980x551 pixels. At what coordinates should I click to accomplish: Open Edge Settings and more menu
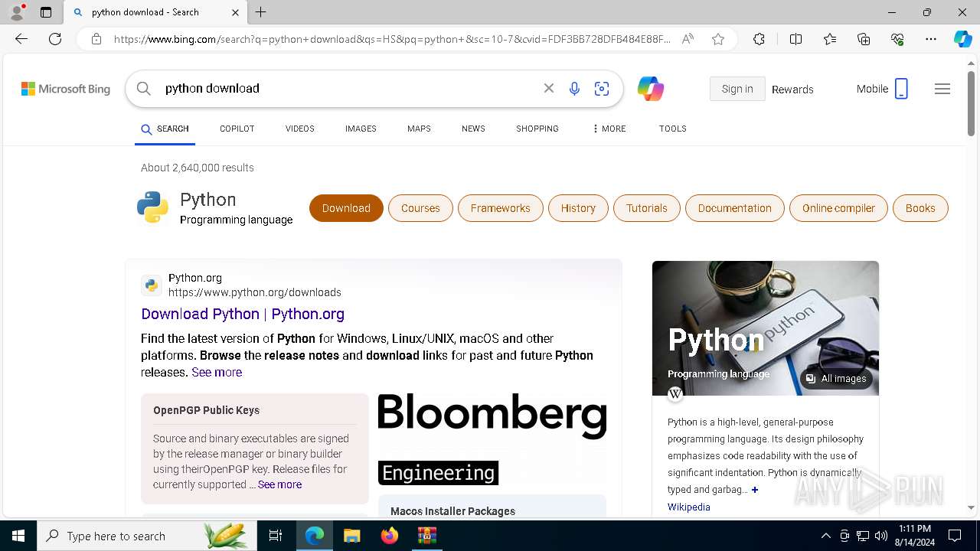pos(931,39)
